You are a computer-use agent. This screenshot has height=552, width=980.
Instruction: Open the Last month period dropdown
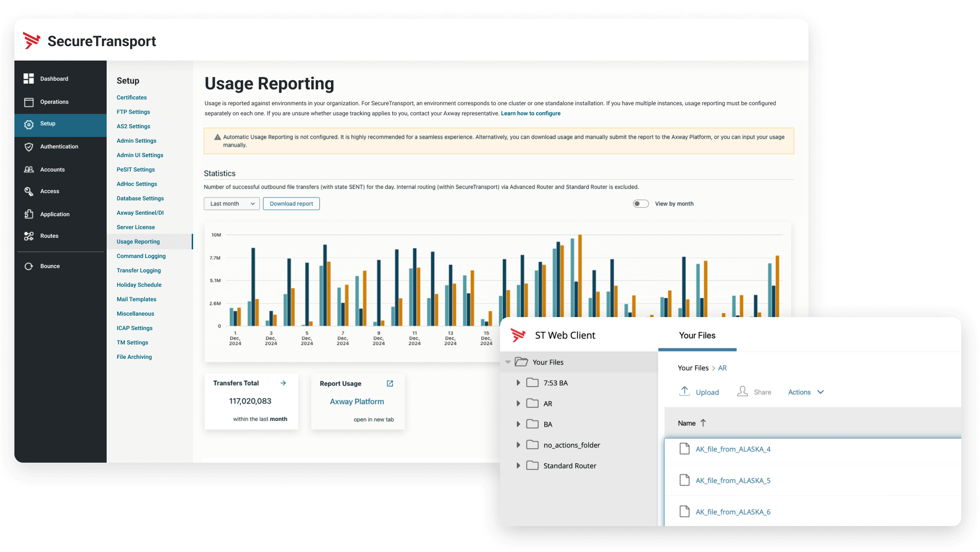pos(232,204)
